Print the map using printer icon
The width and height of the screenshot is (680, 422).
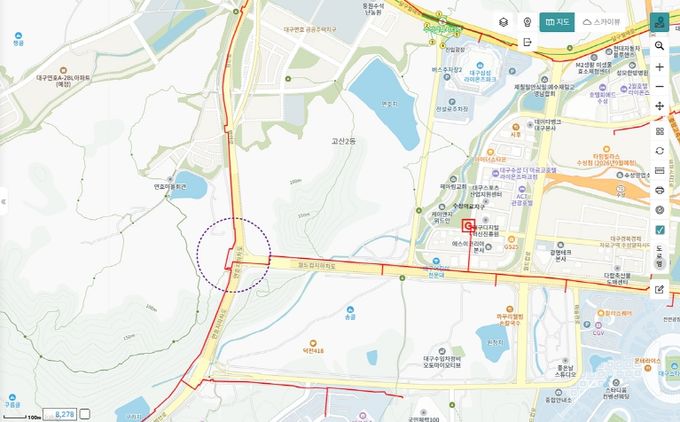(x=660, y=190)
